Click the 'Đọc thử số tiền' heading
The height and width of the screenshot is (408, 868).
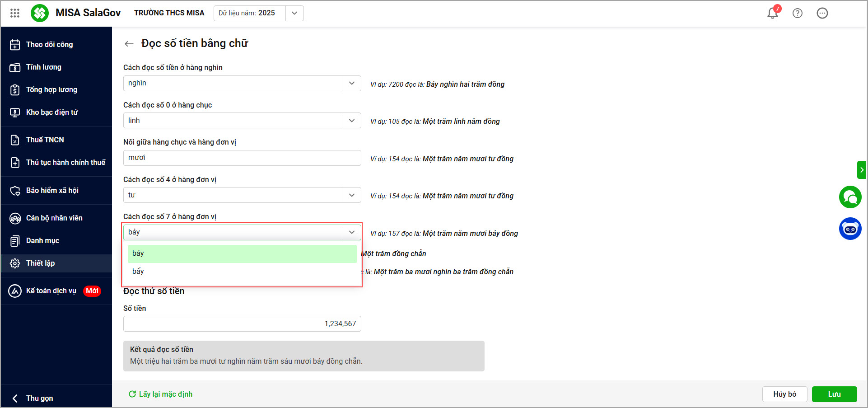(x=154, y=291)
